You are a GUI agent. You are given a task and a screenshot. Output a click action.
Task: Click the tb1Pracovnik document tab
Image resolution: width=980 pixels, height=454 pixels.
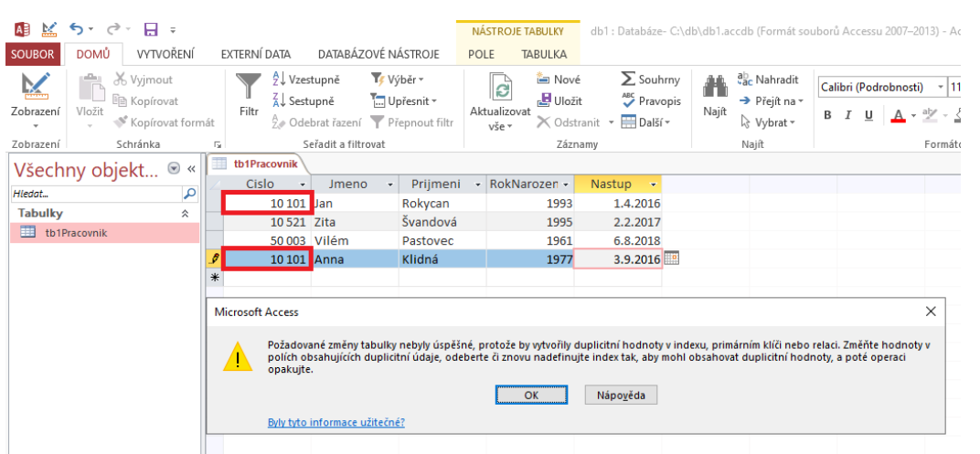[x=258, y=164]
